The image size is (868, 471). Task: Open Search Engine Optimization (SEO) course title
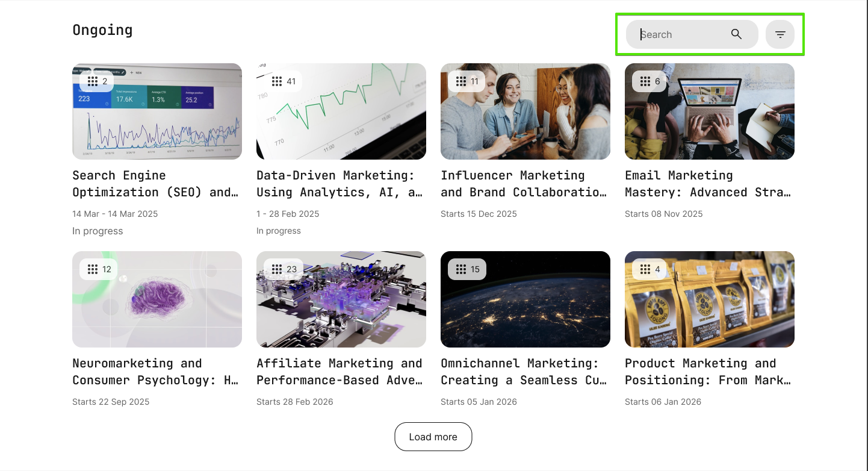(156, 184)
